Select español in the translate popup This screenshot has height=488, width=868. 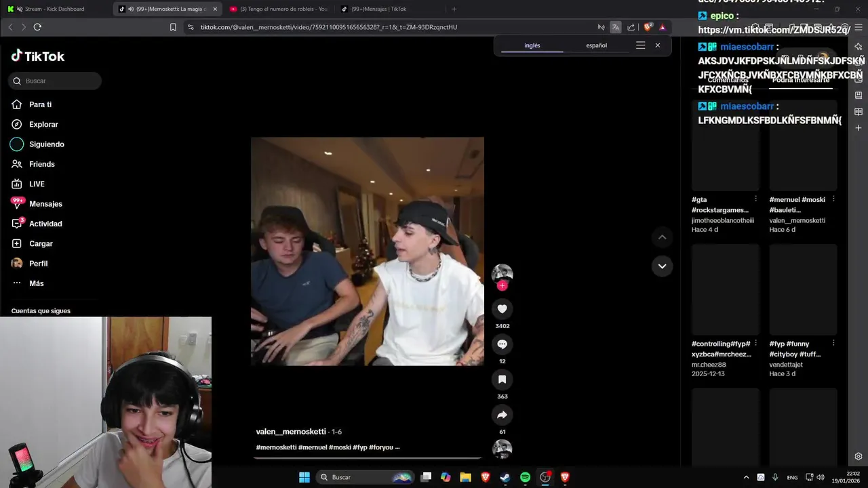pos(596,45)
